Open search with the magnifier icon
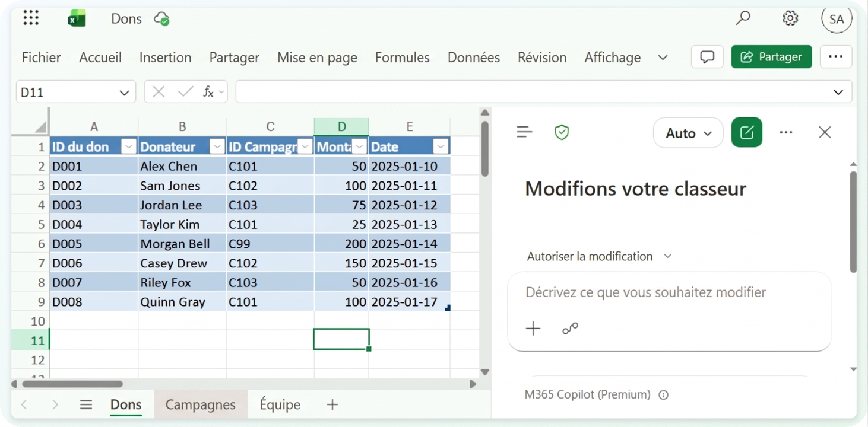This screenshot has width=868, height=427. [x=743, y=18]
